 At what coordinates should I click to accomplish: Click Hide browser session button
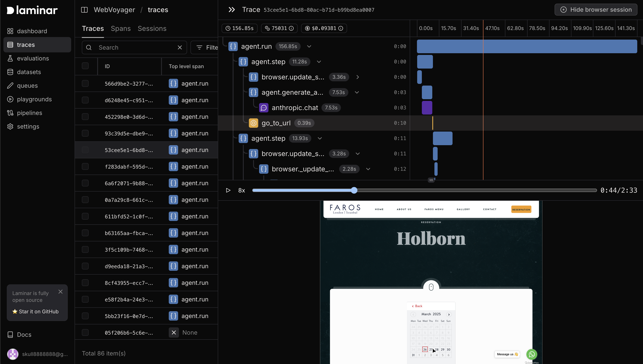[x=596, y=10]
